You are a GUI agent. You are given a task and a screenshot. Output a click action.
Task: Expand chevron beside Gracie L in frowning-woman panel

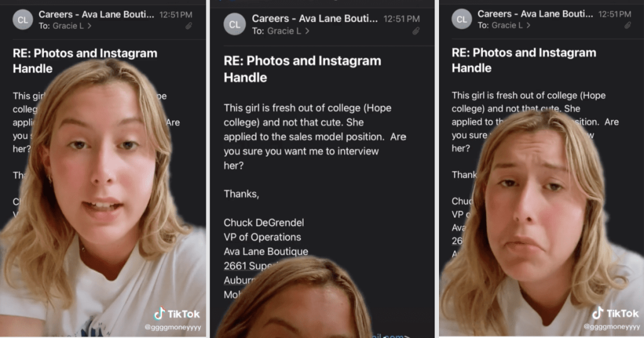click(x=528, y=25)
